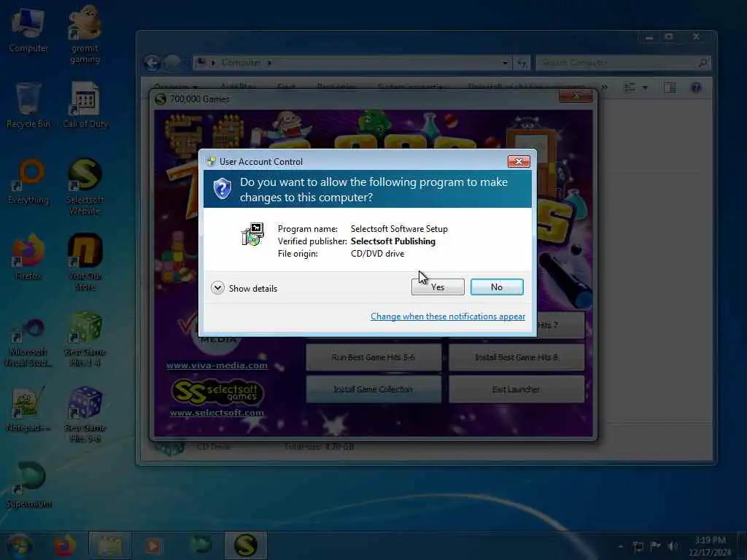Click the Selectsoft Games logo in launcher

point(217,392)
